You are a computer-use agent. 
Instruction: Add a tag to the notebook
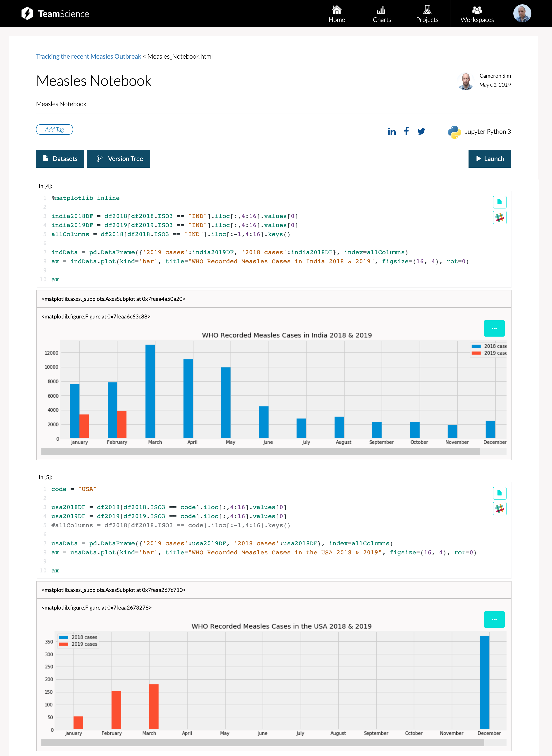coord(55,129)
